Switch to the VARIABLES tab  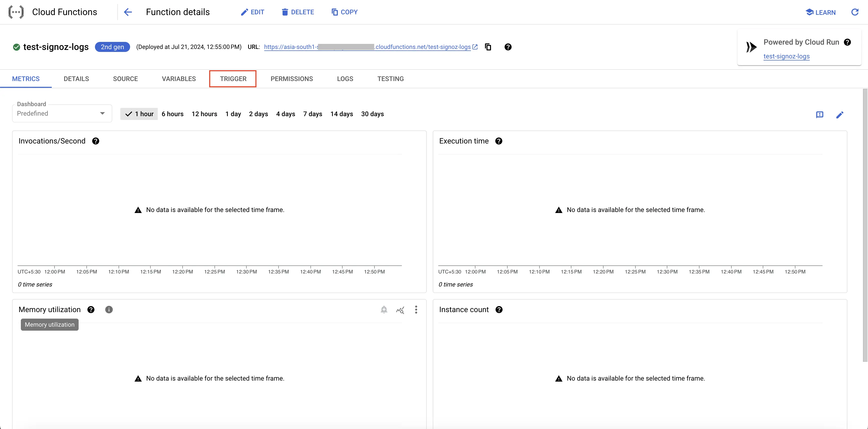pos(179,79)
